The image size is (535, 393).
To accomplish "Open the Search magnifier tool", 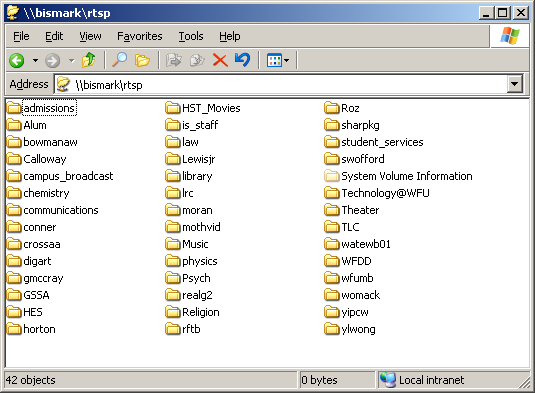I will (x=119, y=60).
